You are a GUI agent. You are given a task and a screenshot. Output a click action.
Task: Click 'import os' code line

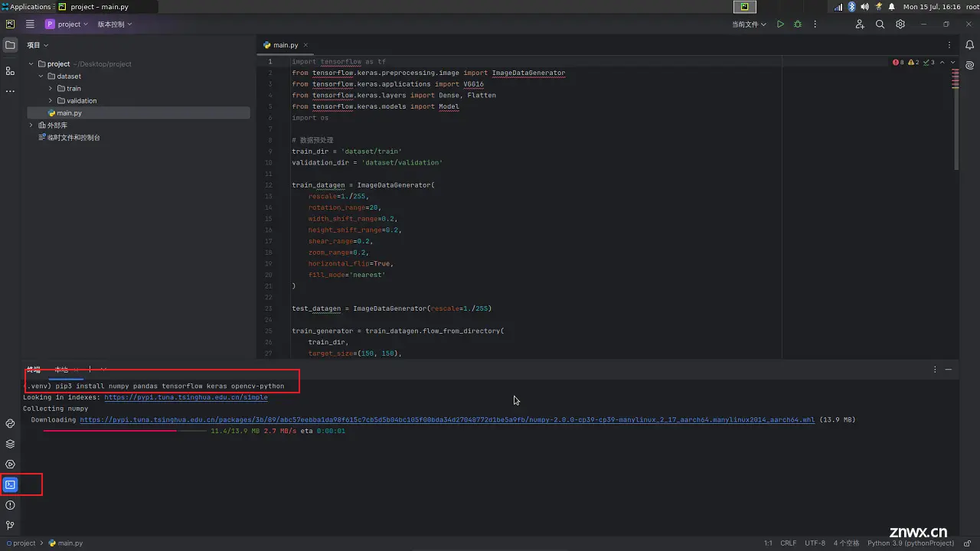pos(310,118)
